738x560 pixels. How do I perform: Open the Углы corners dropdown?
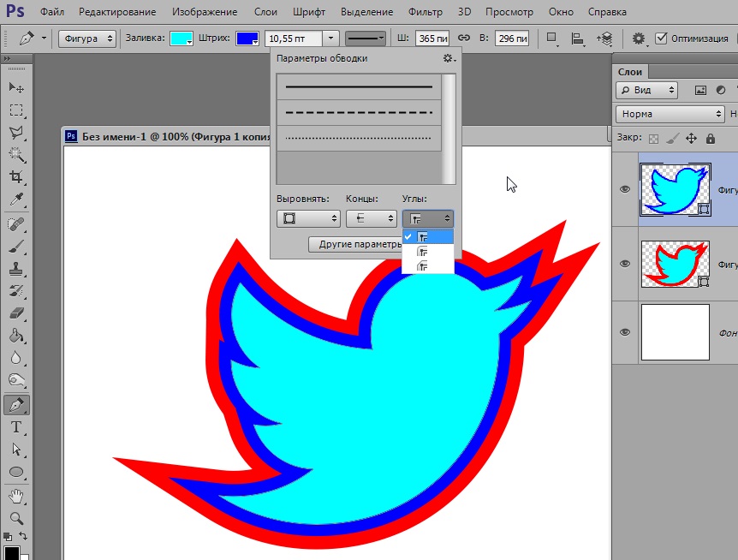pos(428,218)
